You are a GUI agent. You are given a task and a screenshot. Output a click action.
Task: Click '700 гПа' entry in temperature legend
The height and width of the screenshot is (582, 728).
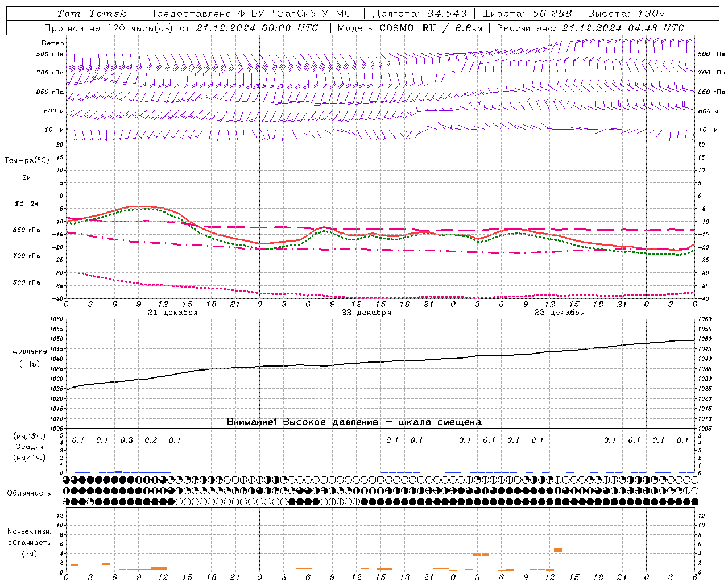[26, 256]
